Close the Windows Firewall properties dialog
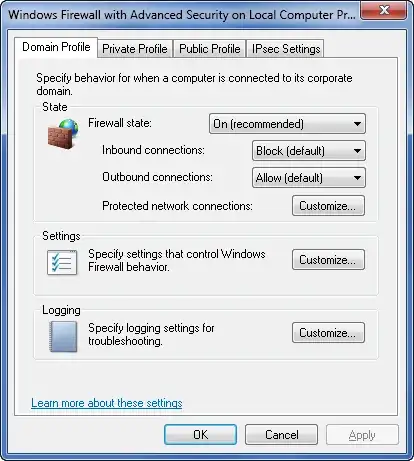Image resolution: width=414 pixels, height=461 pixels. 384,10
